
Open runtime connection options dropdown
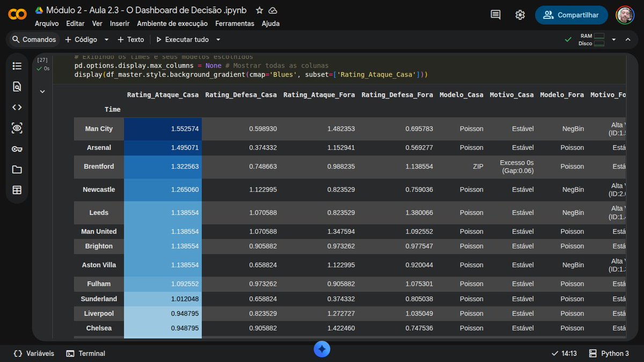tap(613, 40)
